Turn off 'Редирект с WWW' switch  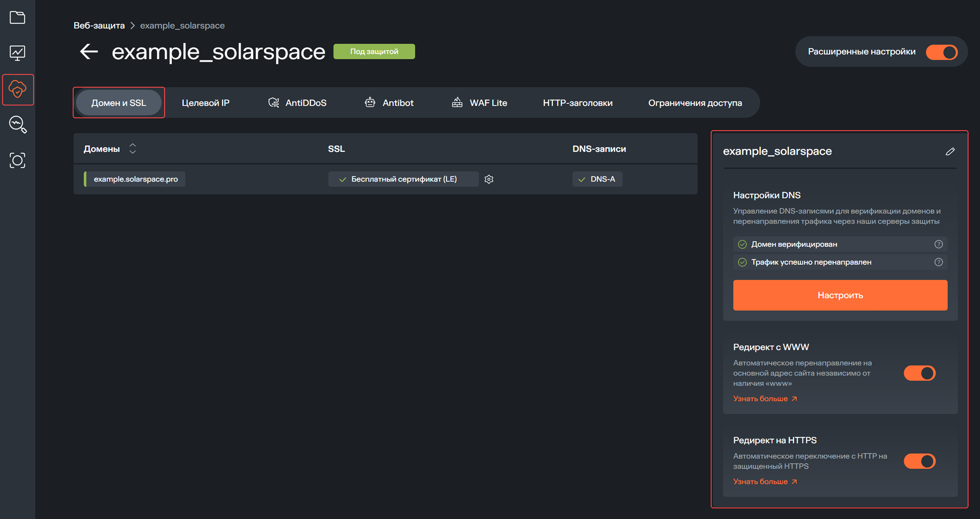[920, 373]
